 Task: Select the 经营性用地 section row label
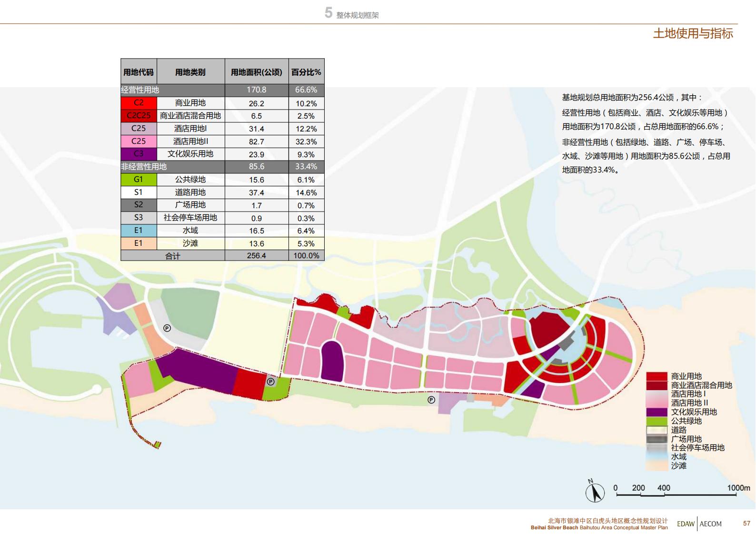(140, 90)
